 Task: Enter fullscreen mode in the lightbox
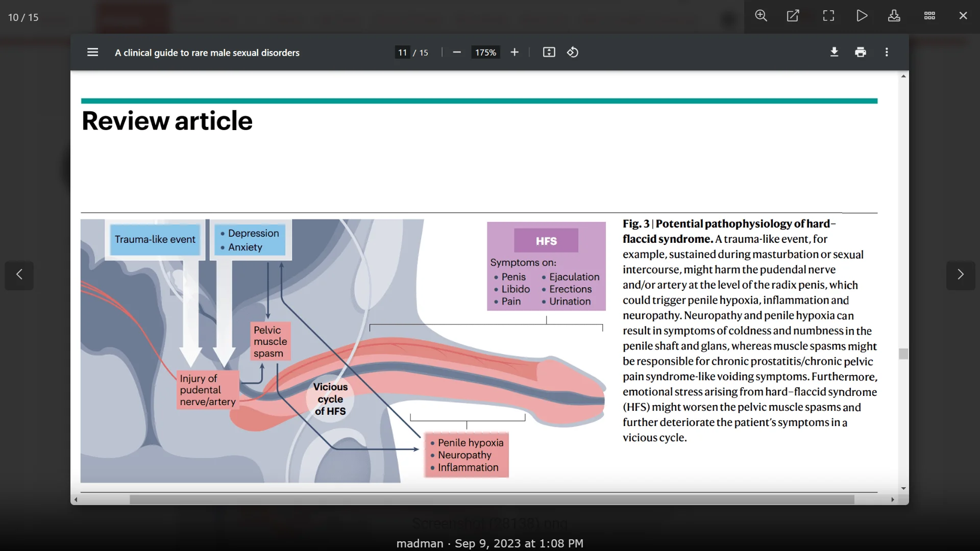point(828,16)
